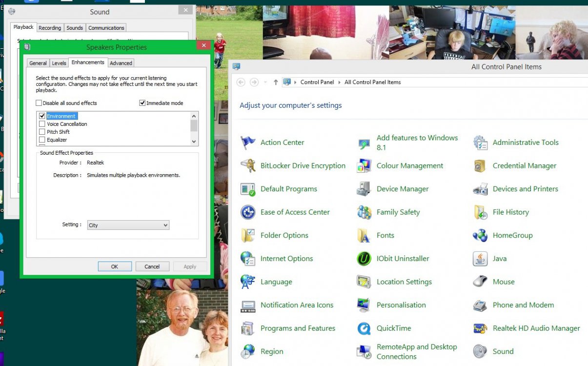Open Action Center
This screenshot has height=366, width=588.
point(282,142)
